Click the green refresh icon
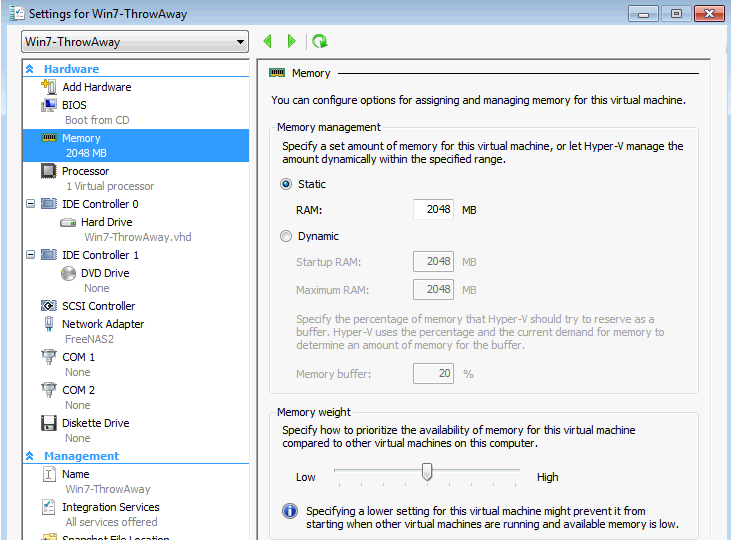The image size is (731, 540). (x=320, y=42)
